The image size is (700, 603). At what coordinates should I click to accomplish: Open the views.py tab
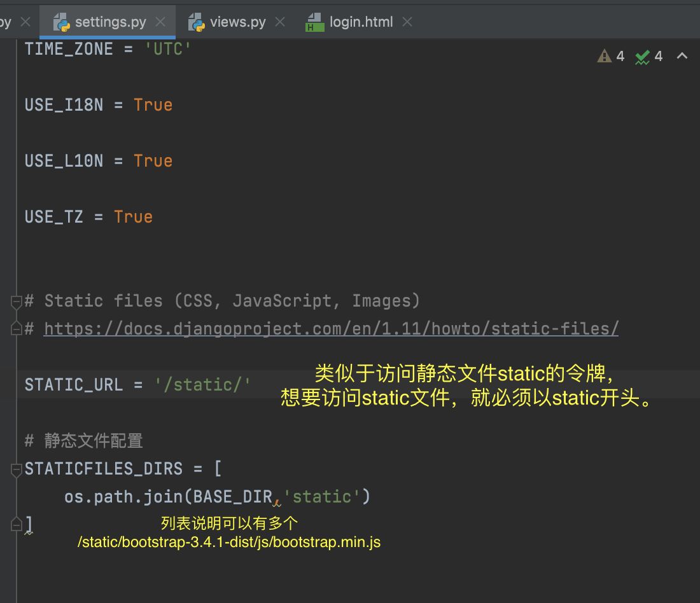point(237,22)
